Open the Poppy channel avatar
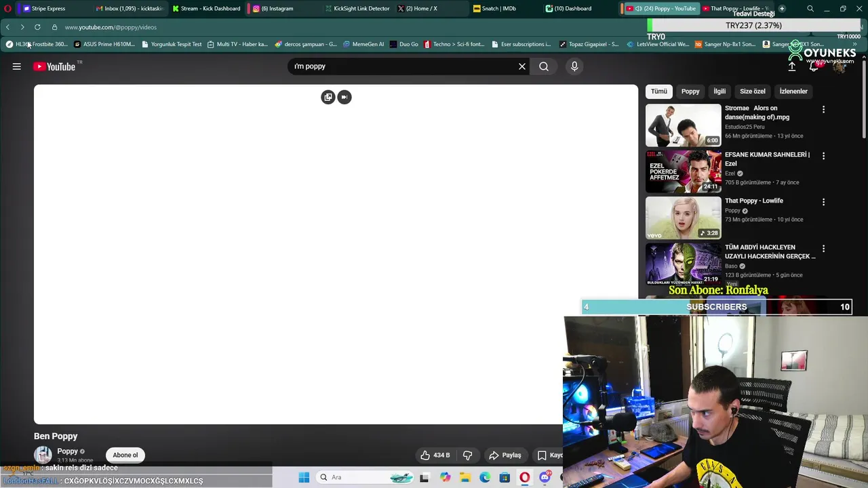868x488 pixels. coord(43,455)
